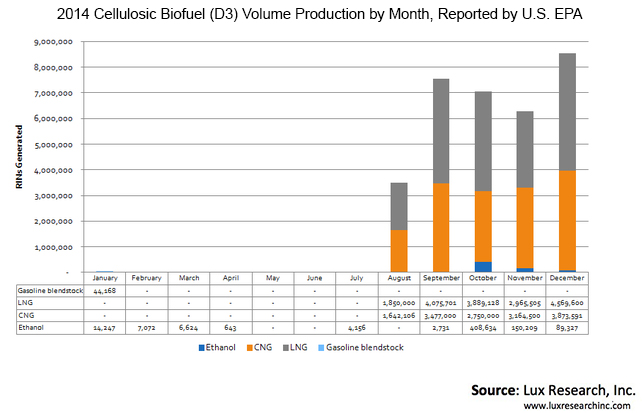Click the gray LNG legend swatch
Screen dimensions: 642x413
[x=286, y=348]
